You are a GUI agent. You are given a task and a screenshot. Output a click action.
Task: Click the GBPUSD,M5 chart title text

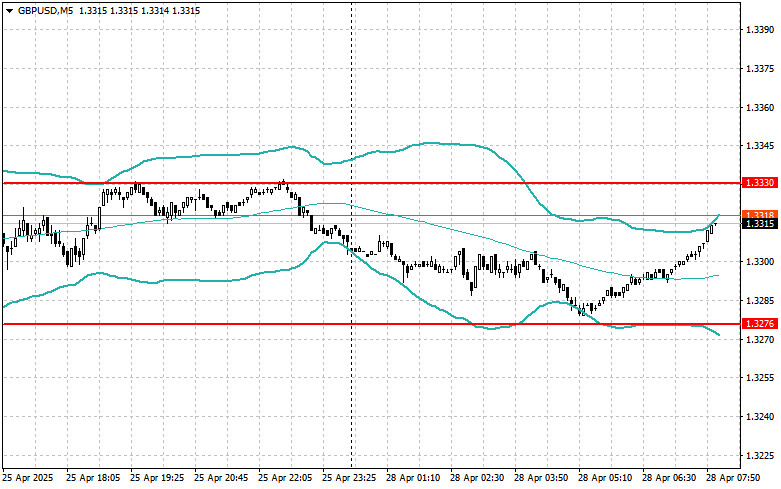(45, 10)
